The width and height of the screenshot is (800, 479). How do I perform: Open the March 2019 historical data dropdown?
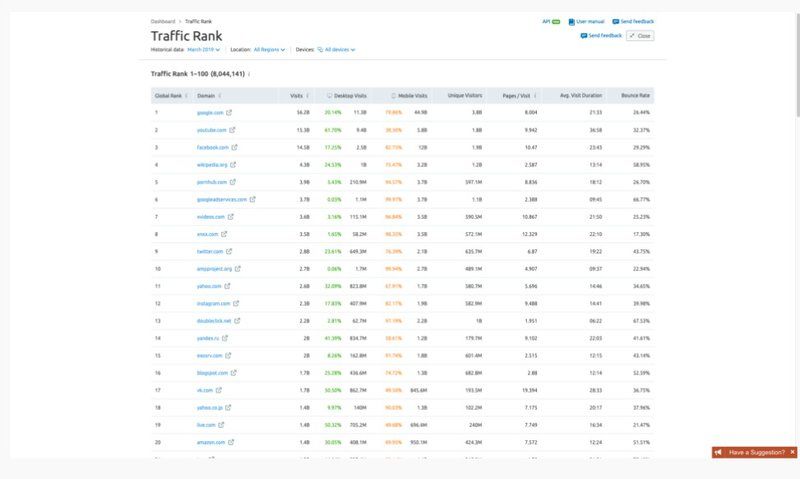coord(204,50)
